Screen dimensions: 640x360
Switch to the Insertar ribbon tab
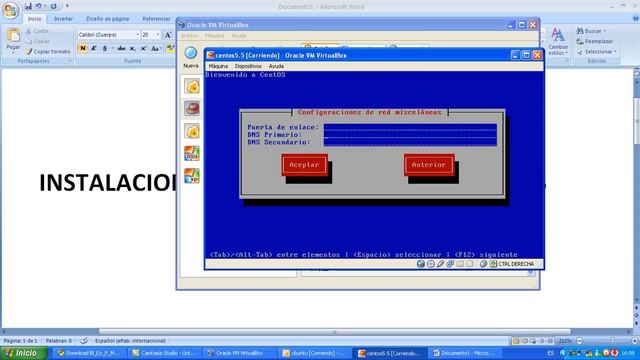pyautogui.click(x=63, y=19)
